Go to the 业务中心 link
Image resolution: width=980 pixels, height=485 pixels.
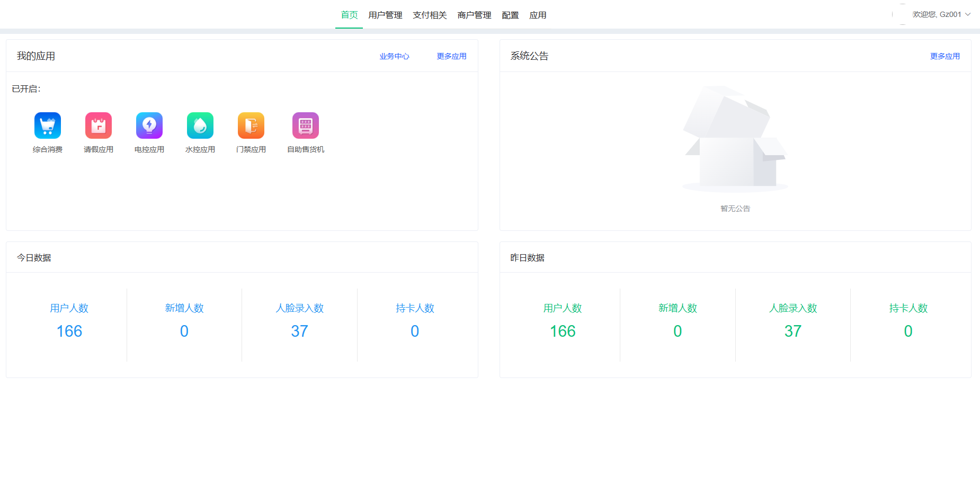coord(394,56)
